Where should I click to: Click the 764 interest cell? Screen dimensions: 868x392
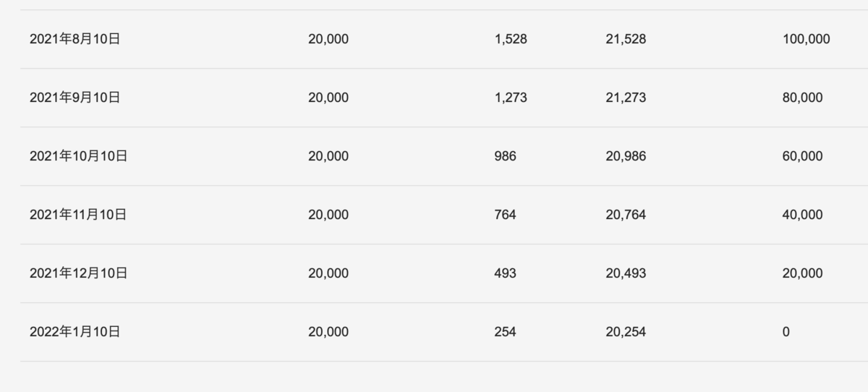[x=506, y=215]
